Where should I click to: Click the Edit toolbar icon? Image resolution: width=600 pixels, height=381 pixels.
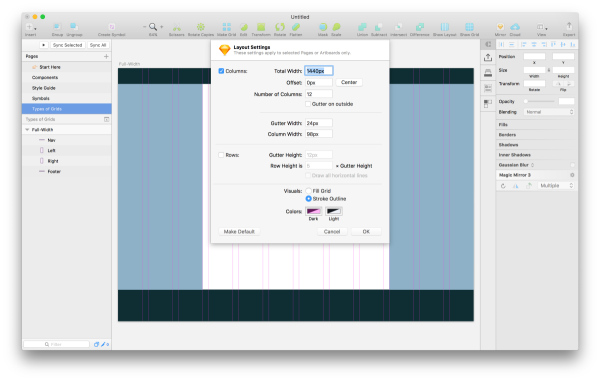(244, 27)
